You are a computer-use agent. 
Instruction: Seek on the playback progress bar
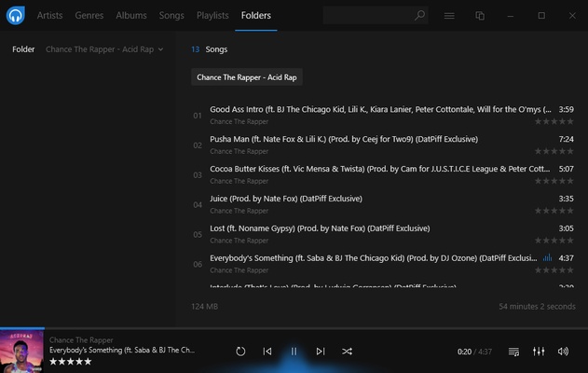294,328
